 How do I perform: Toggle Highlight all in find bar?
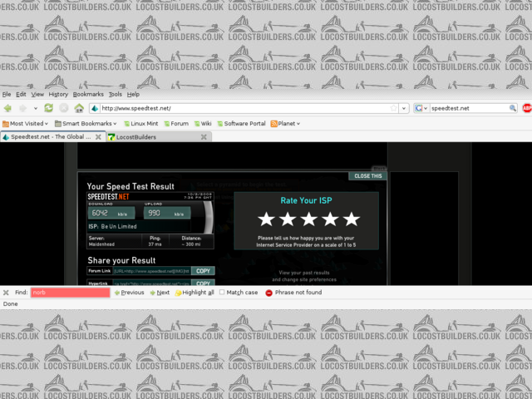[x=195, y=293]
